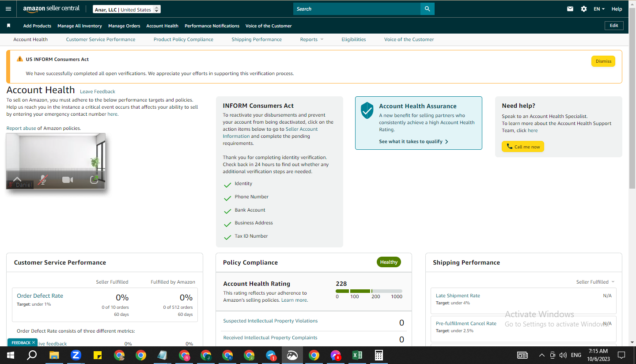The width and height of the screenshot is (636, 364).
Task: Open the settings gear icon
Action: click(584, 9)
